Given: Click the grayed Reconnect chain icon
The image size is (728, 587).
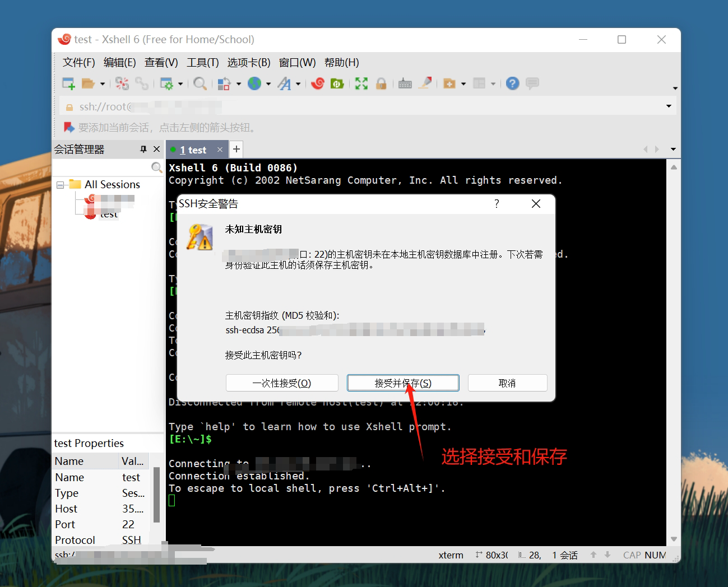Looking at the screenshot, I should pos(142,83).
